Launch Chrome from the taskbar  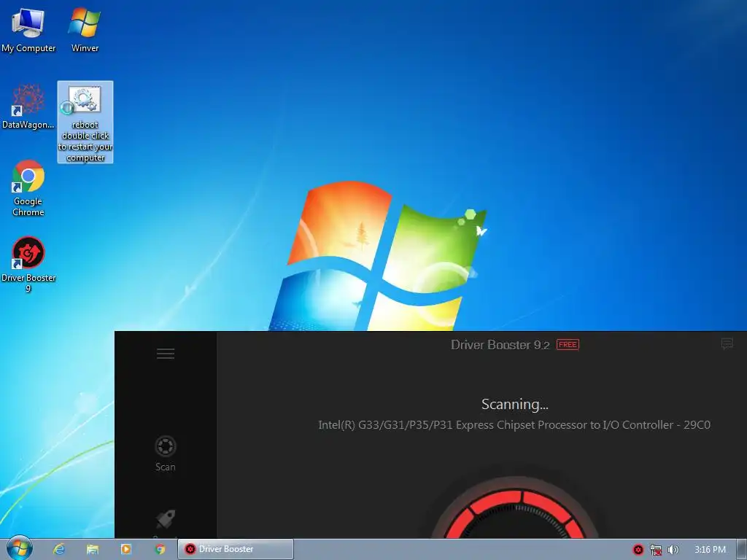tap(160, 549)
